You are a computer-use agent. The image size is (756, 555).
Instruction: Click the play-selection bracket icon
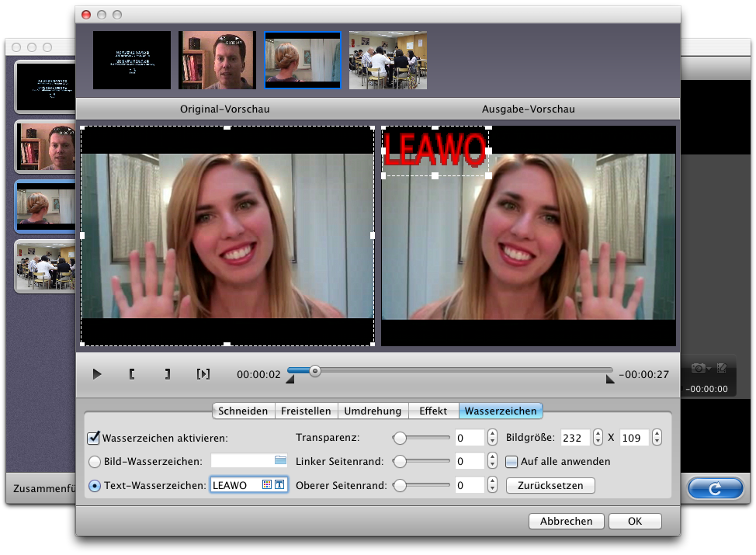[203, 374]
